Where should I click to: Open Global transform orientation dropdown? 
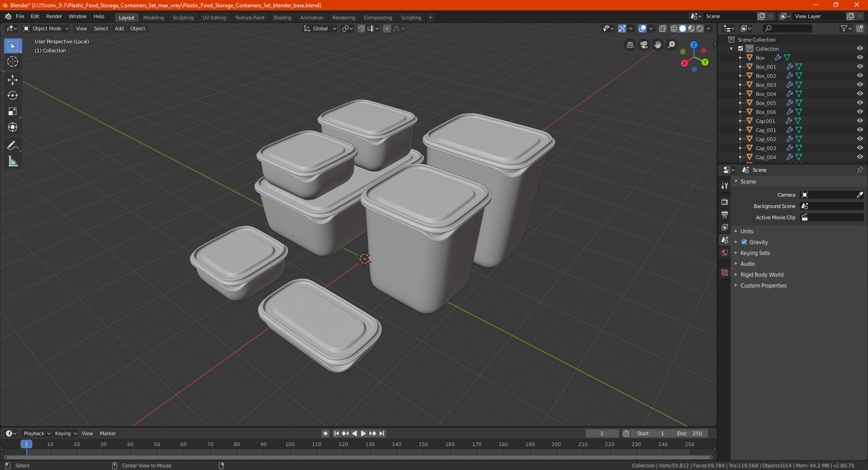point(320,28)
